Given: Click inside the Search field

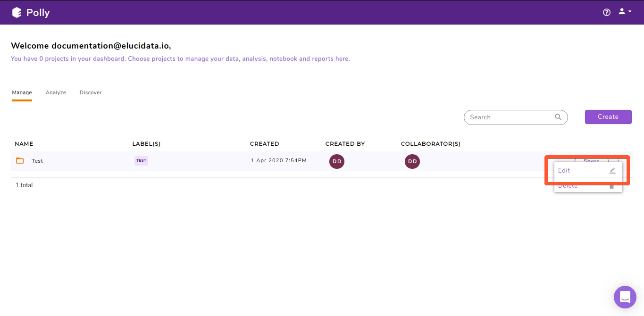Looking at the screenshot, I should click(505, 117).
